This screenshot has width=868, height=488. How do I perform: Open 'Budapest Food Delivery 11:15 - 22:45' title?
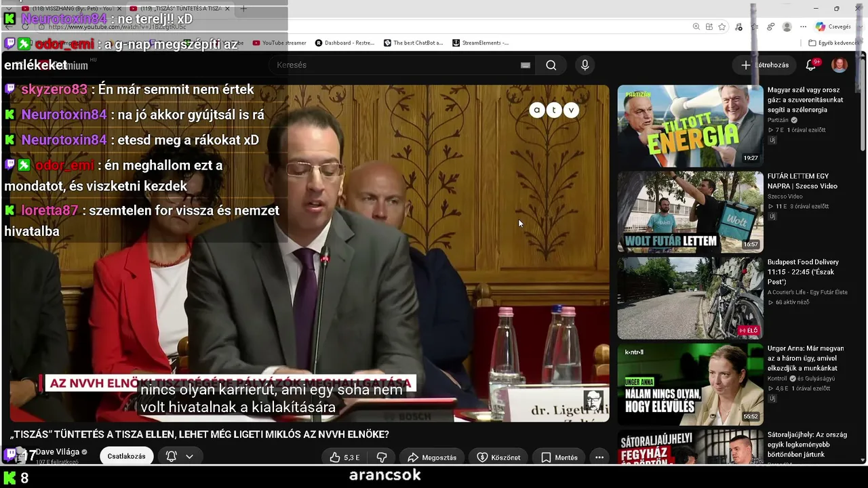pos(803,272)
